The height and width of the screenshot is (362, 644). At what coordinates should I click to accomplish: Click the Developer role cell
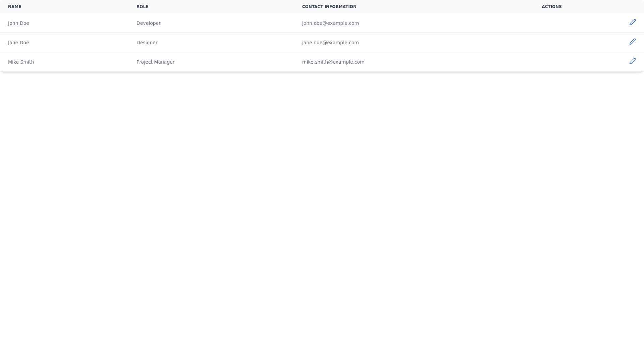pos(148,23)
